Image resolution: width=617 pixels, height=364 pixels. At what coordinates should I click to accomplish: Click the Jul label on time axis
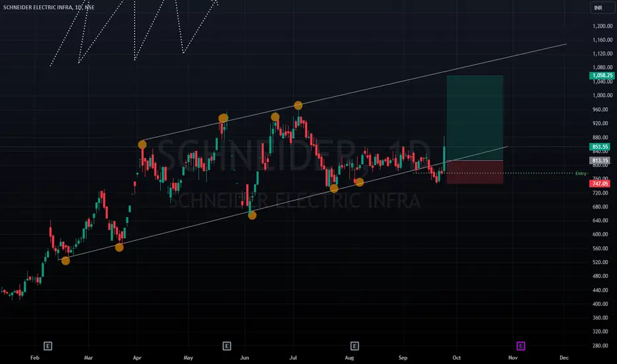pyautogui.click(x=293, y=357)
